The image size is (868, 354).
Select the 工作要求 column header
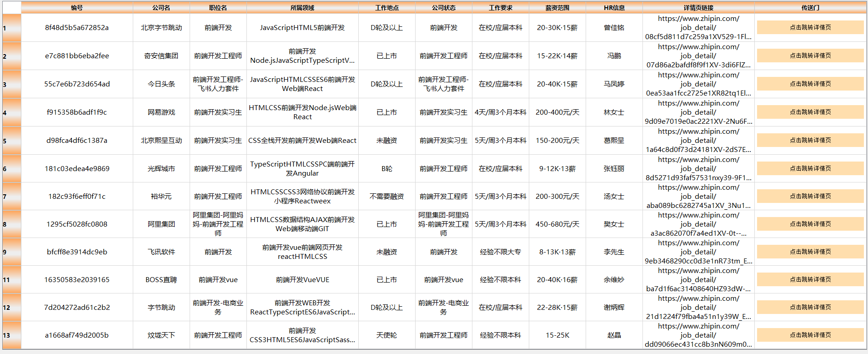pos(500,8)
